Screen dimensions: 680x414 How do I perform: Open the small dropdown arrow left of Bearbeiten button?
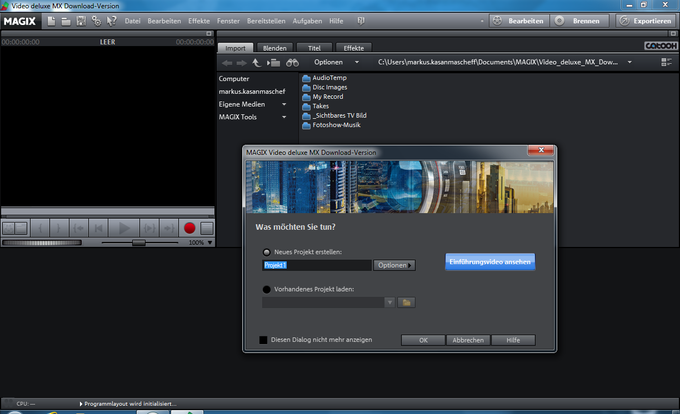click(482, 21)
